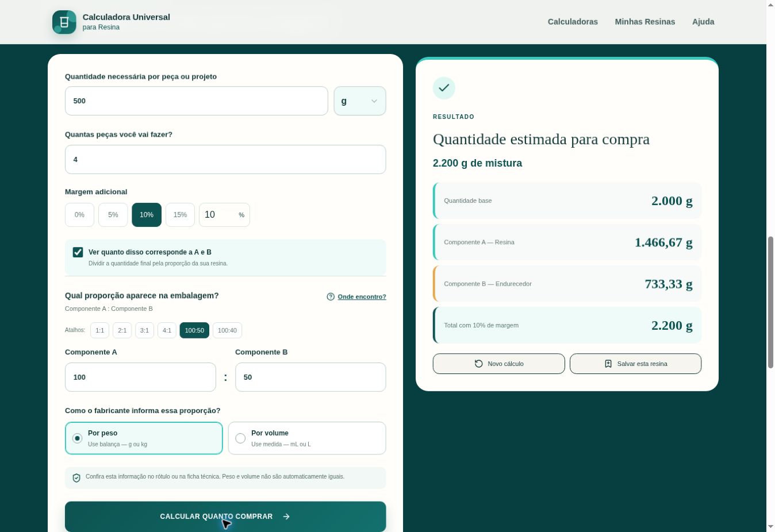Click 'Quantidade estimada para compra' heading

(x=541, y=140)
